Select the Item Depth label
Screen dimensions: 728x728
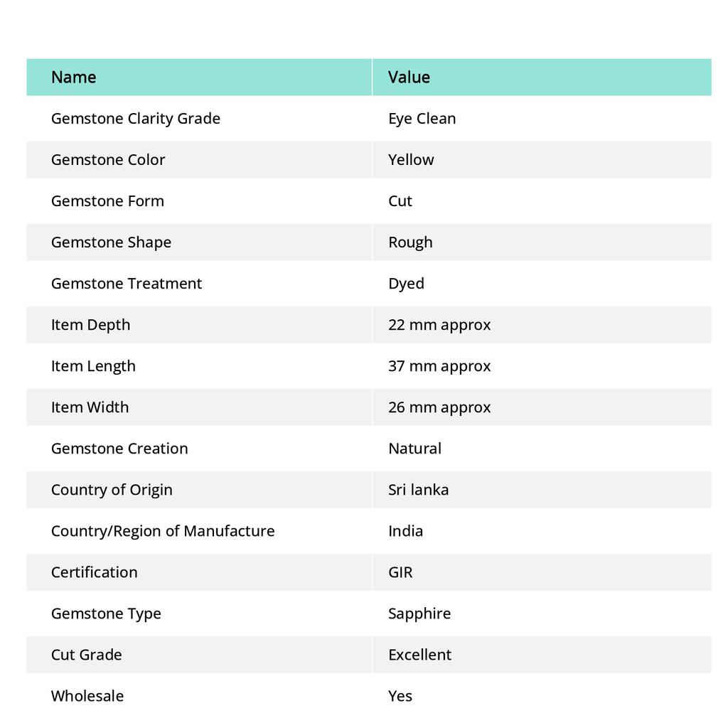(90, 324)
